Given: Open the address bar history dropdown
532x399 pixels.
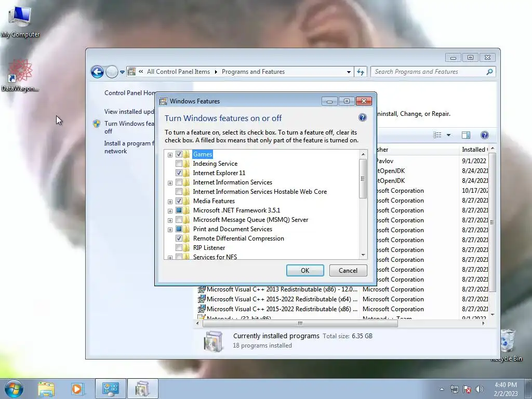Looking at the screenshot, I should tap(349, 72).
